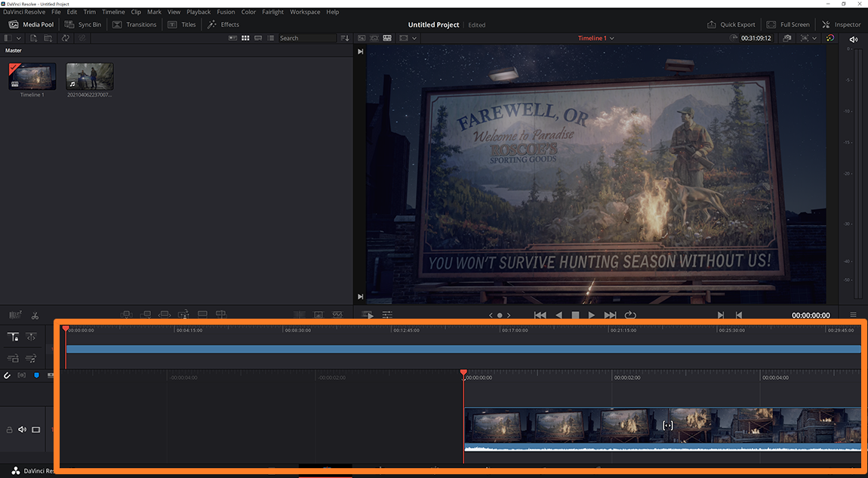Select Source Clip viewer mode icon
Screen dimensions: 868x478
(362, 39)
